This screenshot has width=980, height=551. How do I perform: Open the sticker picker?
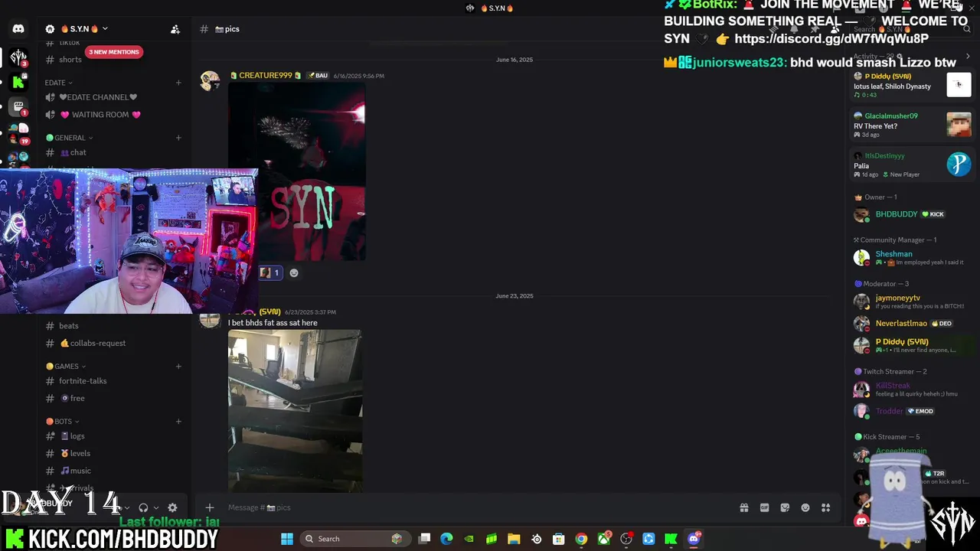point(785,507)
